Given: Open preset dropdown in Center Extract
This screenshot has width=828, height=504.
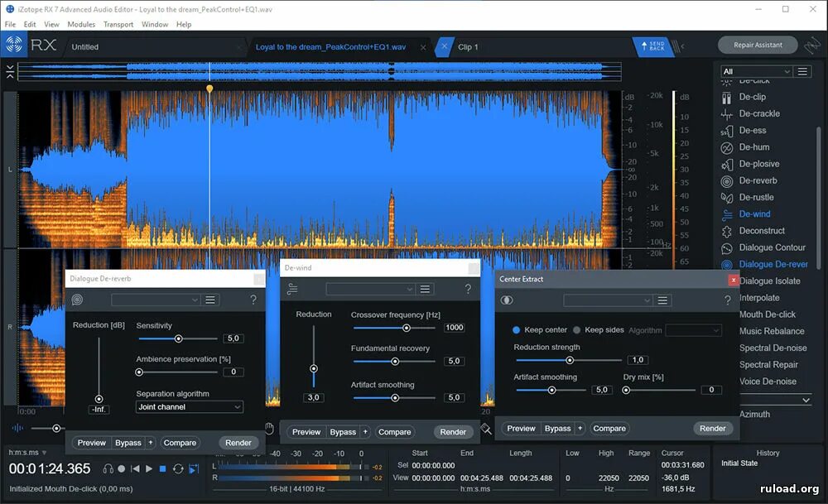Looking at the screenshot, I should coord(607,300).
